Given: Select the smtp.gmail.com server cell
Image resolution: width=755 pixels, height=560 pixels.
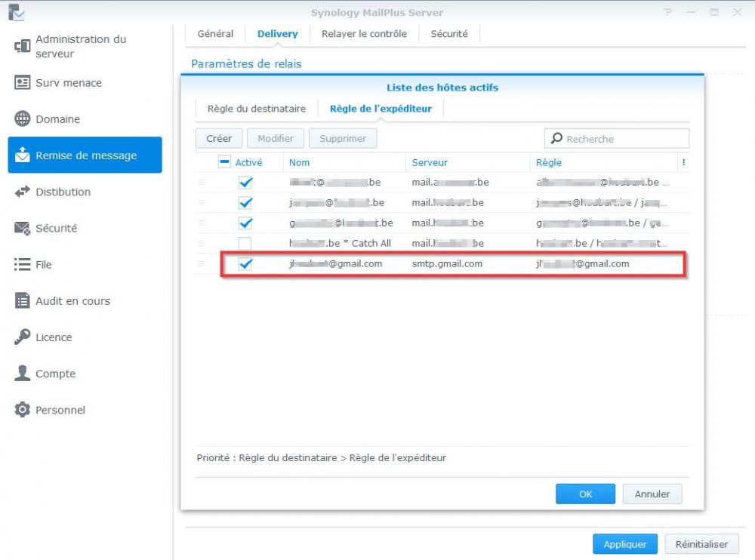Looking at the screenshot, I should click(x=447, y=264).
